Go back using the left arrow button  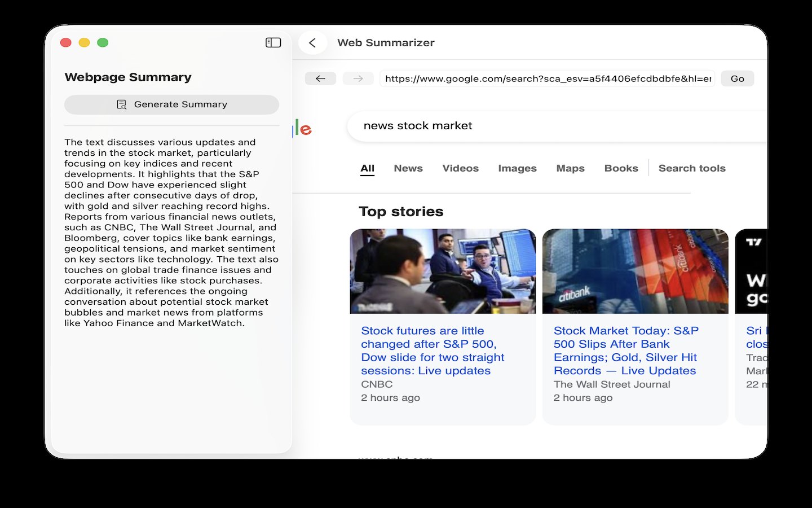[x=320, y=78]
